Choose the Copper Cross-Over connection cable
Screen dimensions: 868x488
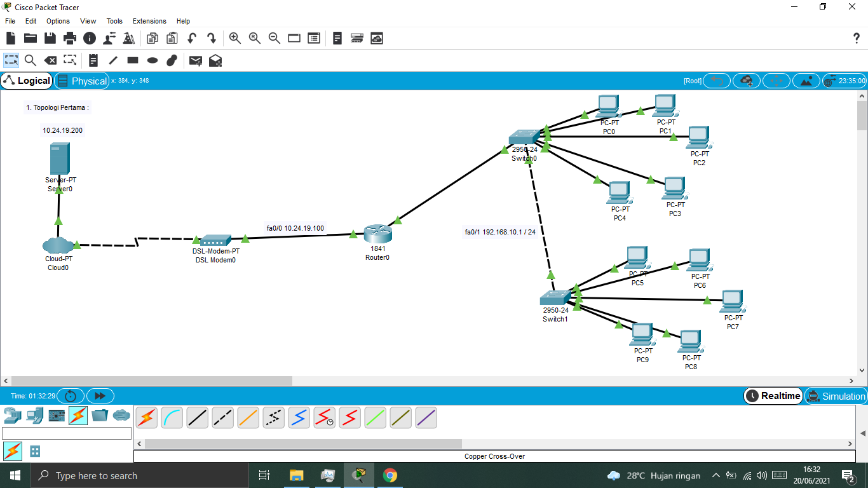(x=222, y=417)
